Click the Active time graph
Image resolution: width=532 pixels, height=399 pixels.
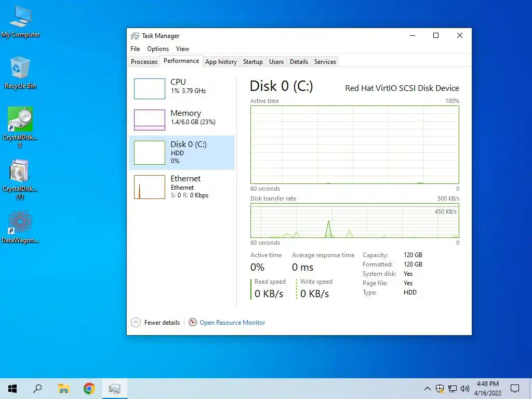[354, 145]
